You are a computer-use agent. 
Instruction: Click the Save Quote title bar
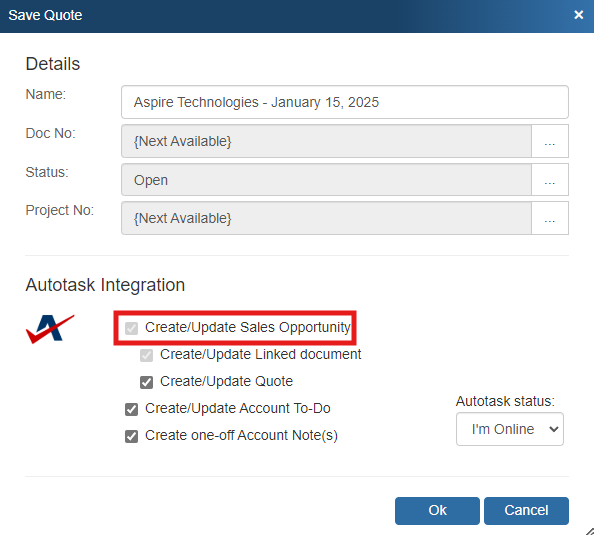(288, 16)
